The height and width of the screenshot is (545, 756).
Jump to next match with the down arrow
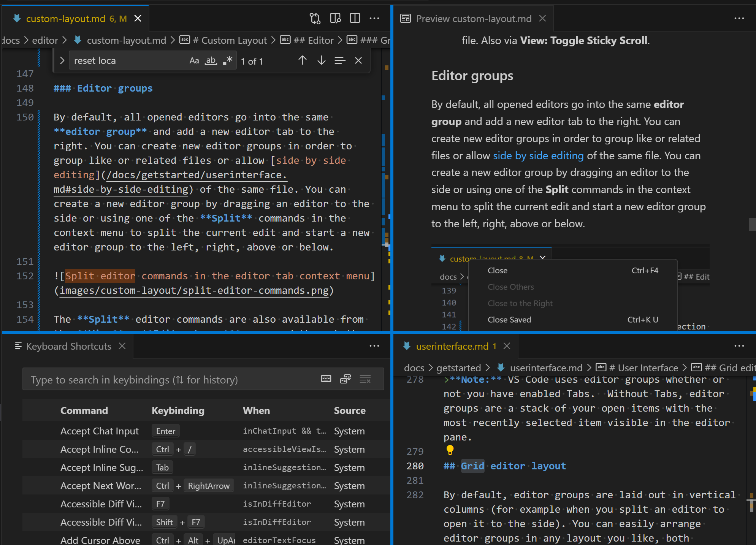point(321,60)
